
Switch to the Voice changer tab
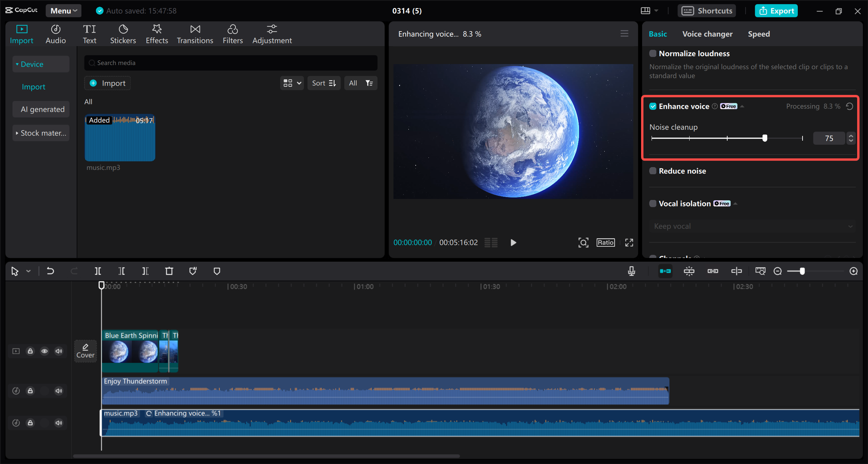pyautogui.click(x=707, y=34)
